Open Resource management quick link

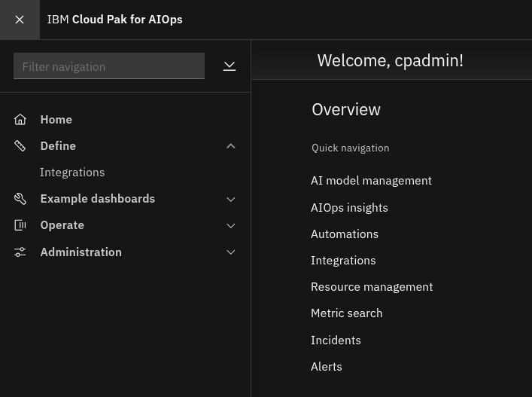tap(372, 287)
